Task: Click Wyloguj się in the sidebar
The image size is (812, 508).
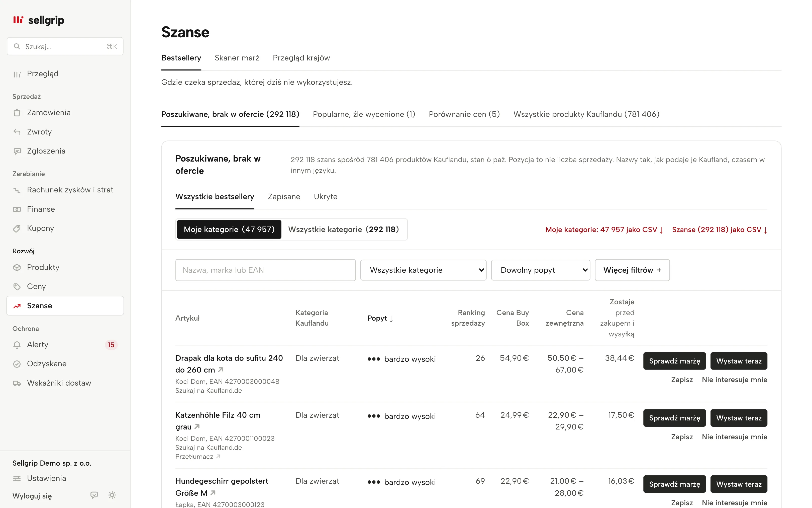Action: [32, 496]
